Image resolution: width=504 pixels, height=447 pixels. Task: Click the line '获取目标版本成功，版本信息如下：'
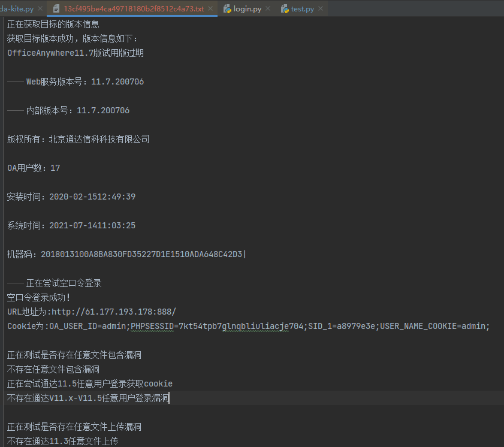[73, 38]
